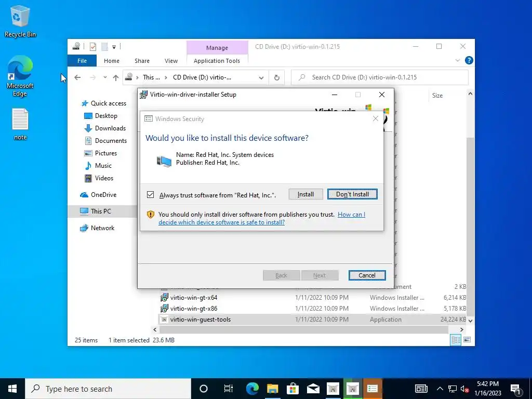
Task: Open Customize Quick Access Toolbar dropdown
Action: click(114, 47)
